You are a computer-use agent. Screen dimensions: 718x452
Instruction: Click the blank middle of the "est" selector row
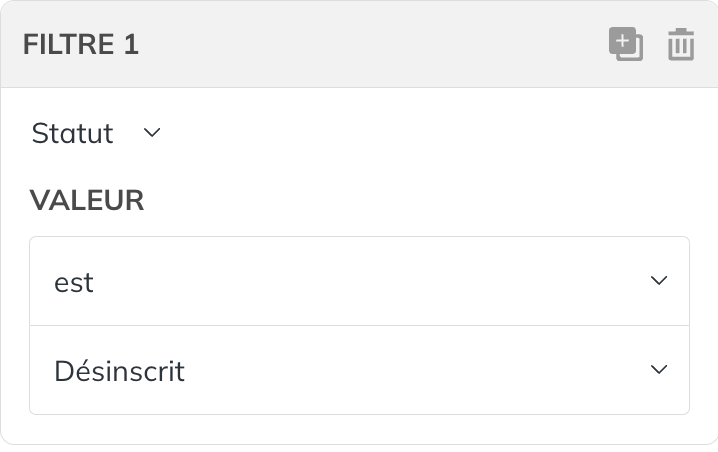(x=366, y=281)
